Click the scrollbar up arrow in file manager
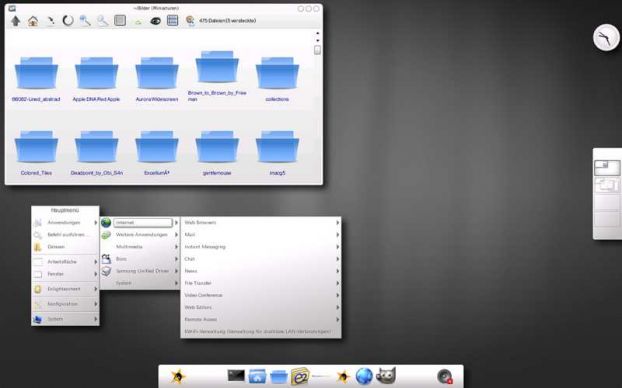This screenshot has width=622, height=388. (317, 33)
